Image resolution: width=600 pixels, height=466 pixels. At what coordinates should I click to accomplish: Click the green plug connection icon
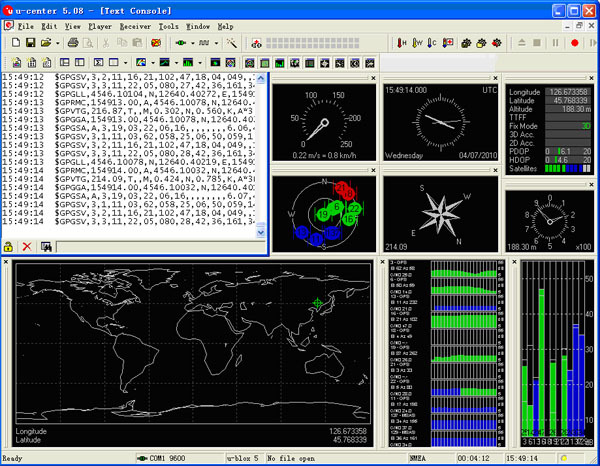point(181,43)
